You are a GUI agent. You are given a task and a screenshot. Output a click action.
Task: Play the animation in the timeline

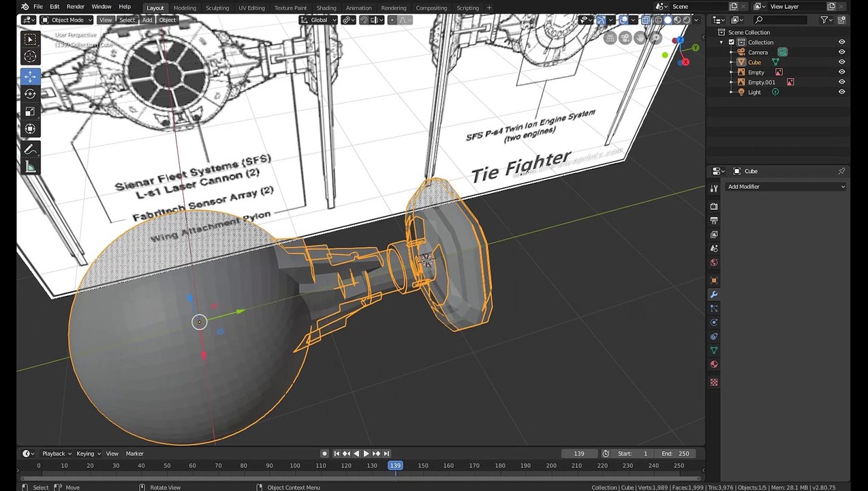[366, 453]
